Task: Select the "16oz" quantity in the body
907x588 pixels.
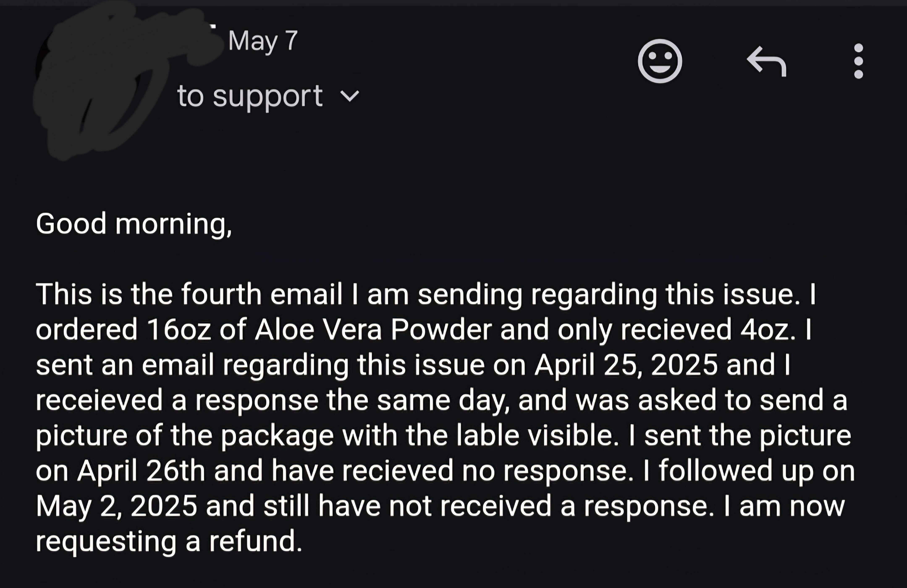Action: point(179,329)
